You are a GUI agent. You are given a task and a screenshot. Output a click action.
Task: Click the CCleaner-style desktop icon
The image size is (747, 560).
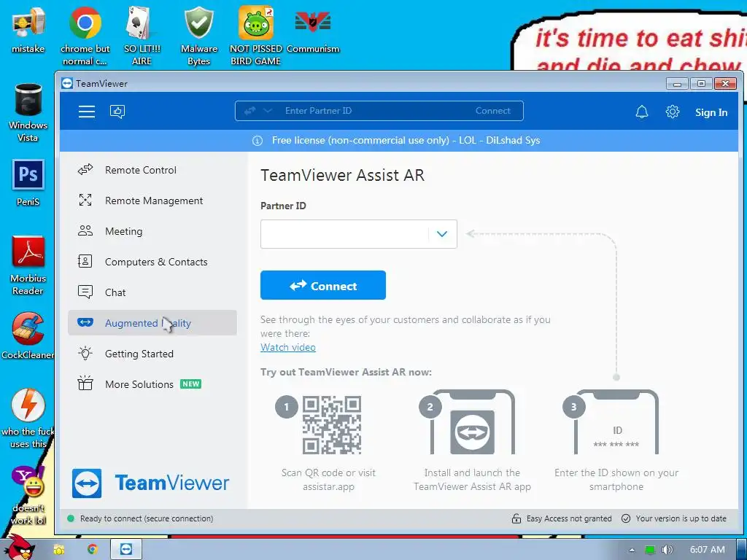point(28,335)
